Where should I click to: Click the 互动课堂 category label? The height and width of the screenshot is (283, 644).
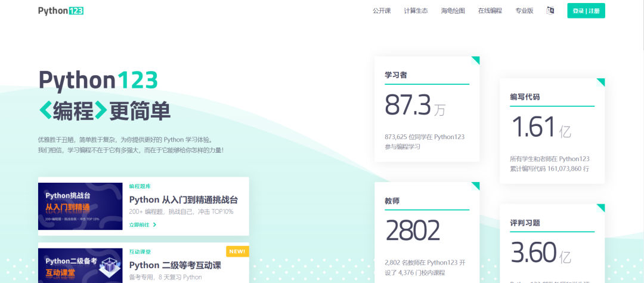[x=140, y=251]
